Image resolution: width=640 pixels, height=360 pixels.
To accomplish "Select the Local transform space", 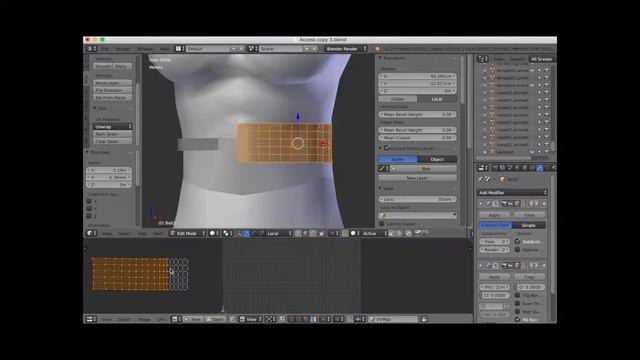I will [437, 99].
